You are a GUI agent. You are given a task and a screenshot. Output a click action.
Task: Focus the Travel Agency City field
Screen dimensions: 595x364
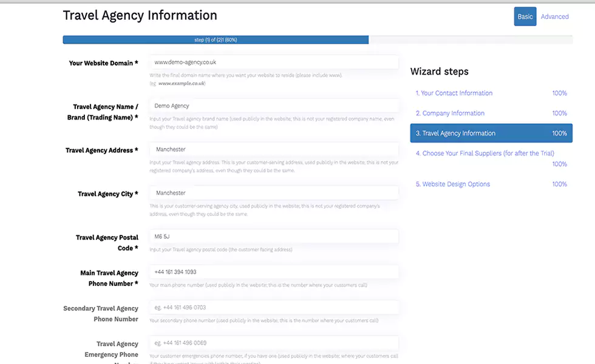click(273, 193)
